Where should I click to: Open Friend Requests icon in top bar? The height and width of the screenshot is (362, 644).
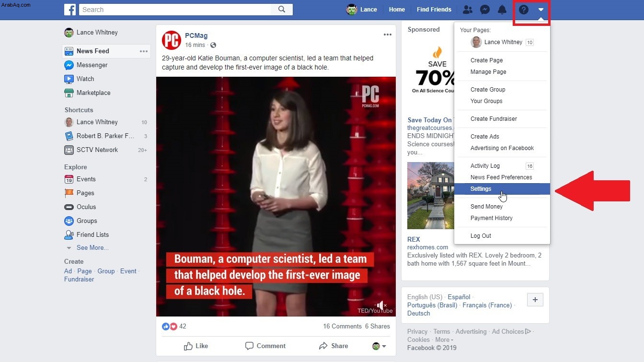tap(467, 10)
